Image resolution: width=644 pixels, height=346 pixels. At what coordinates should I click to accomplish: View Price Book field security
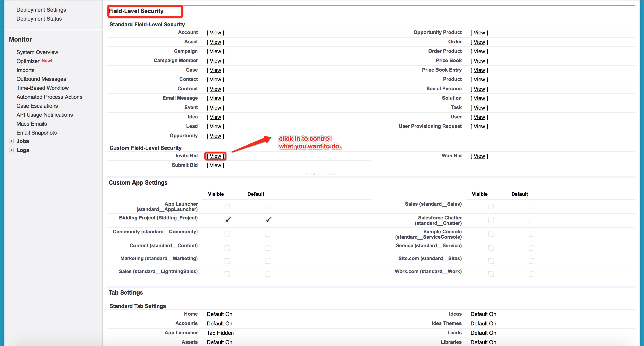pyautogui.click(x=479, y=61)
